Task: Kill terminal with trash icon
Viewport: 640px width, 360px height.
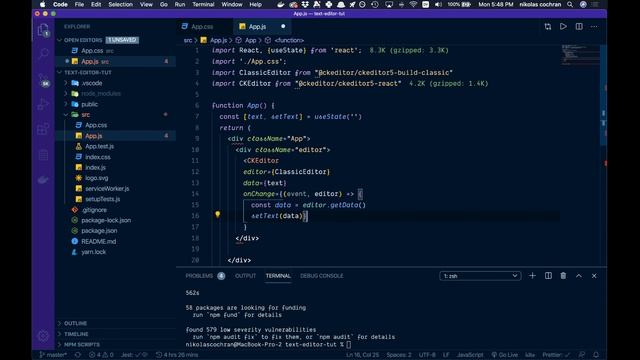Action: [563, 276]
